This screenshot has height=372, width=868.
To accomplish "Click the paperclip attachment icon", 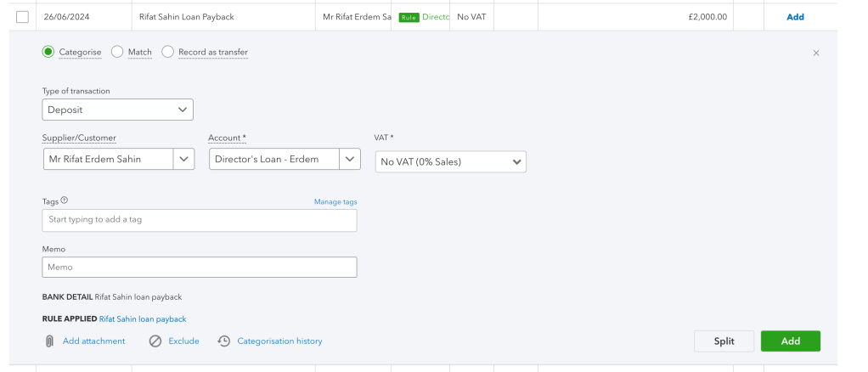I will click(49, 341).
